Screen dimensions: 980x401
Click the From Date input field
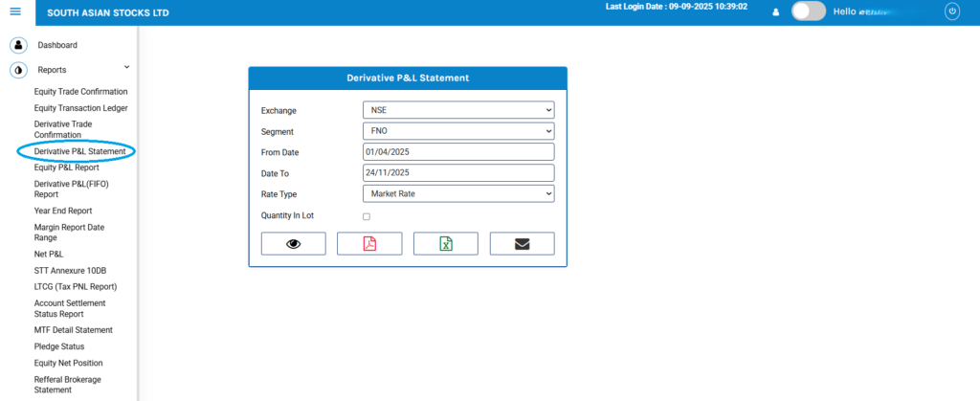(458, 152)
